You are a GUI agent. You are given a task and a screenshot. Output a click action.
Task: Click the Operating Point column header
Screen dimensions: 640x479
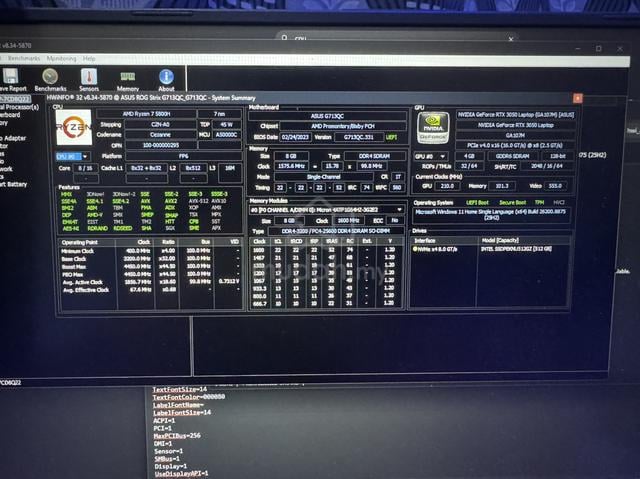pyautogui.click(x=87, y=242)
